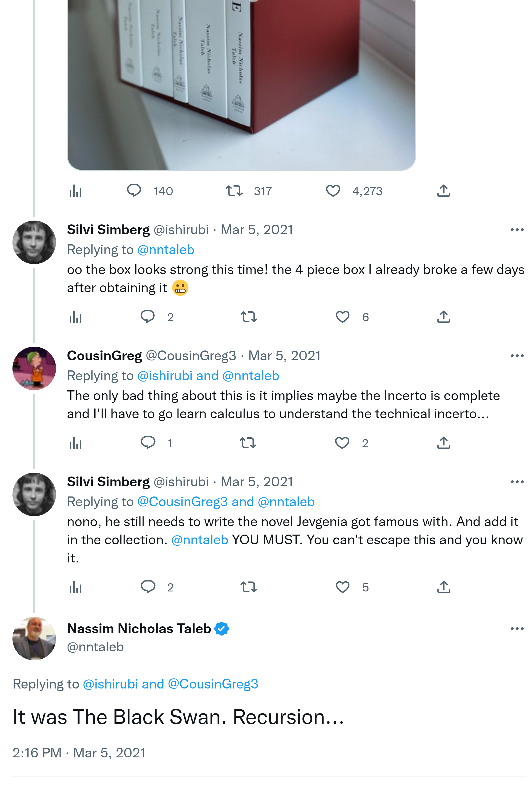Share Silvi's tweet about the 4 piece box
This screenshot has width=532, height=793.
coord(443,317)
